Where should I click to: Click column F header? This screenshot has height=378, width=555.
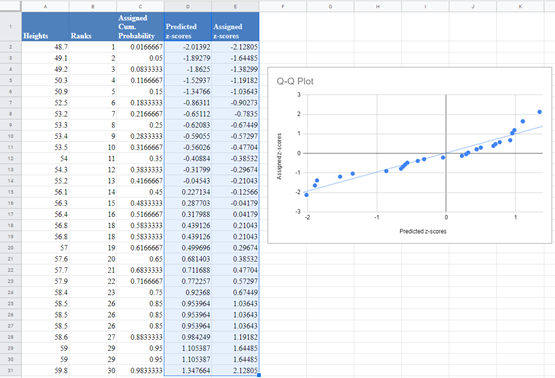pyautogui.click(x=283, y=6)
